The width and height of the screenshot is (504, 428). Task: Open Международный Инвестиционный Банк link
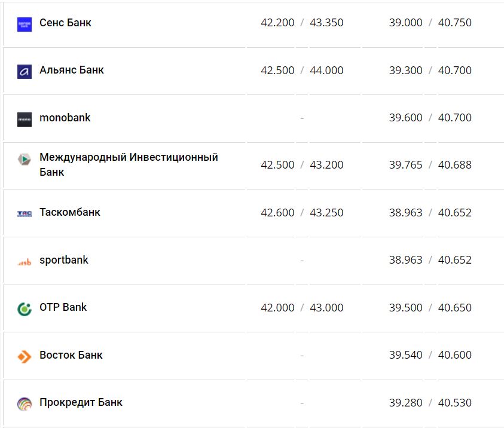[x=129, y=158]
